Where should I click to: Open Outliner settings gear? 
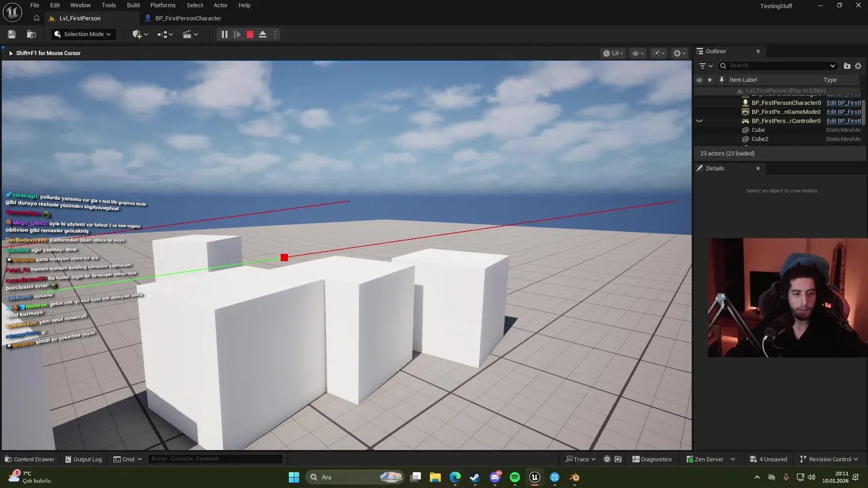(858, 66)
